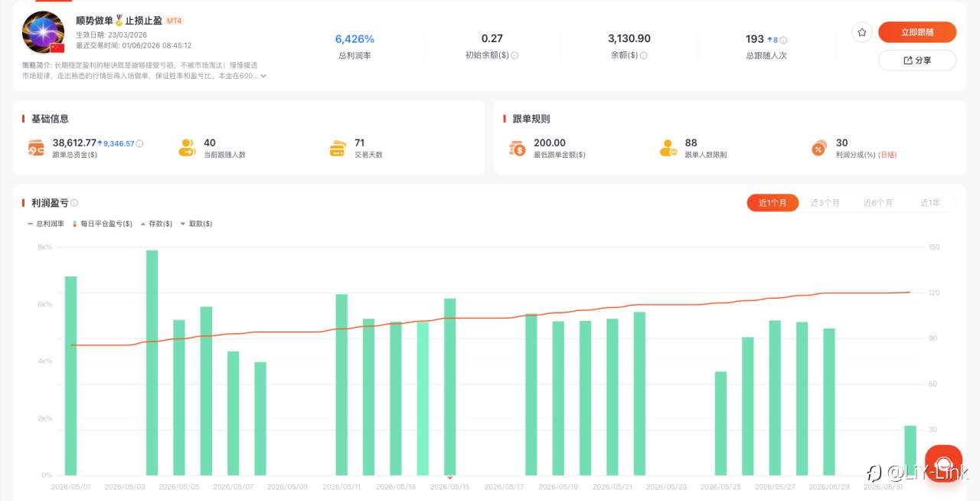980x501 pixels.
Task: Toggle 存款($) legend series
Action: [157, 224]
